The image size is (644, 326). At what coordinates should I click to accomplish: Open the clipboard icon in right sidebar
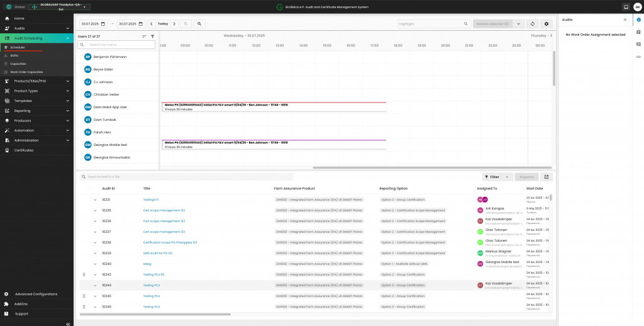[638, 32]
